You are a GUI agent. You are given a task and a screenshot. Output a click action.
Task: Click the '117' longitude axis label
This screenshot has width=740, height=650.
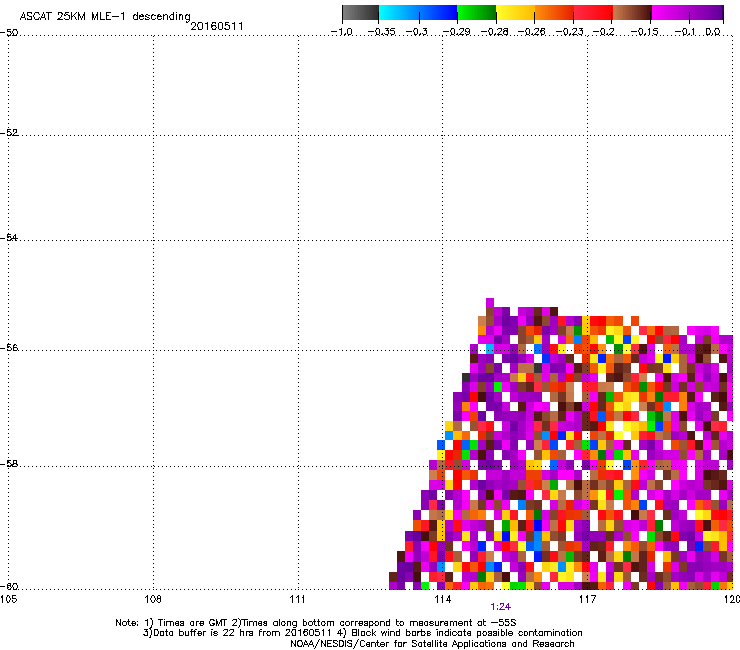587,599
